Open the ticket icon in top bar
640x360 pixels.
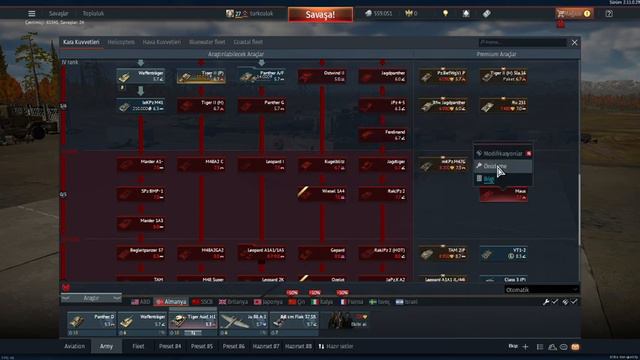(487, 13)
